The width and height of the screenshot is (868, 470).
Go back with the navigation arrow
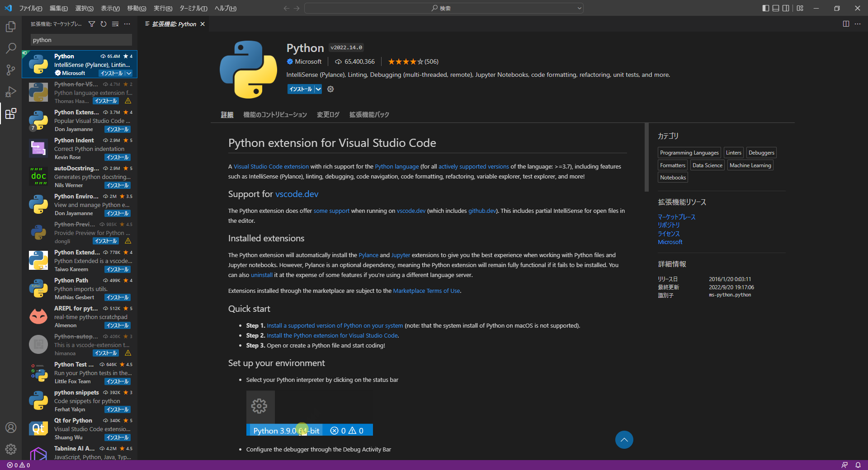point(286,8)
